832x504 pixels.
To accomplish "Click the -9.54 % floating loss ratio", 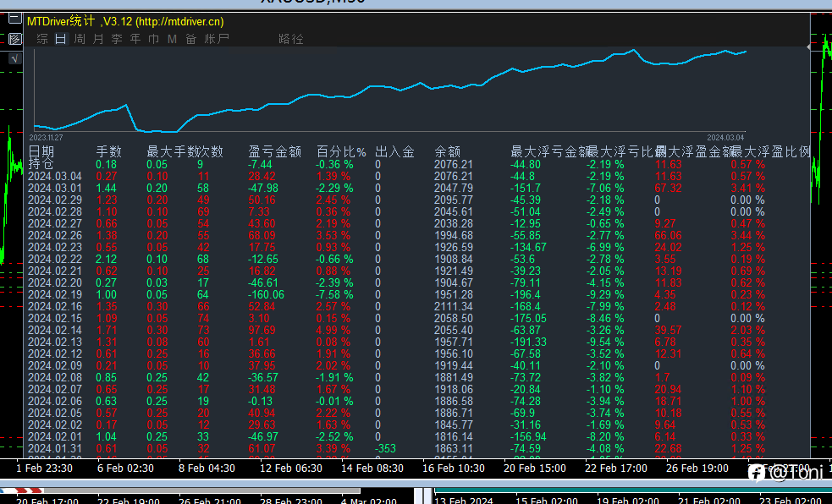I will pyautogui.click(x=605, y=342).
